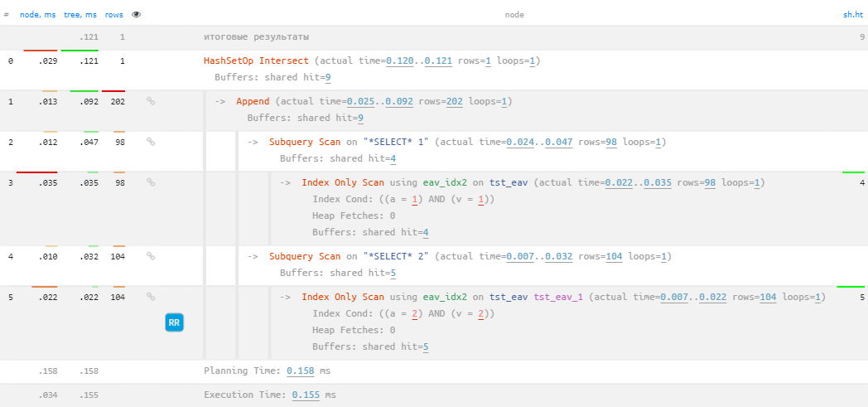868x407 pixels.
Task: Click the "rows" column header
Action: pyautogui.click(x=114, y=15)
